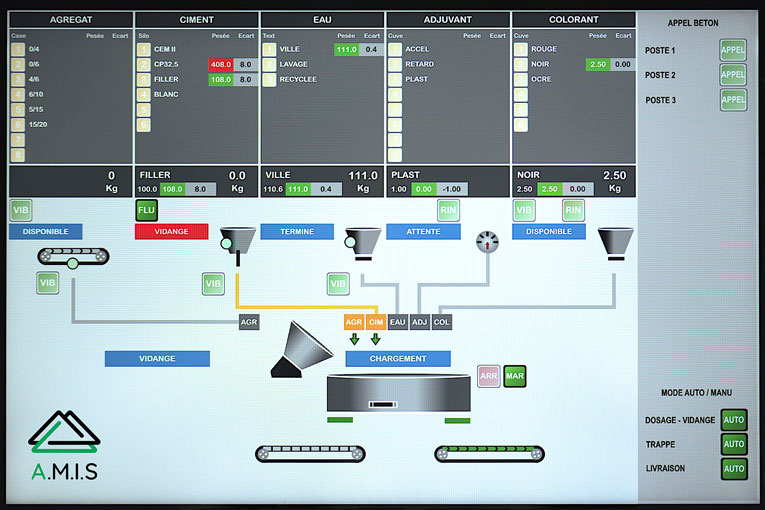Viewport: 765px width, 510px height.
Task: Toggle the VIB vibrator under Agregat panel
Action: click(x=21, y=210)
